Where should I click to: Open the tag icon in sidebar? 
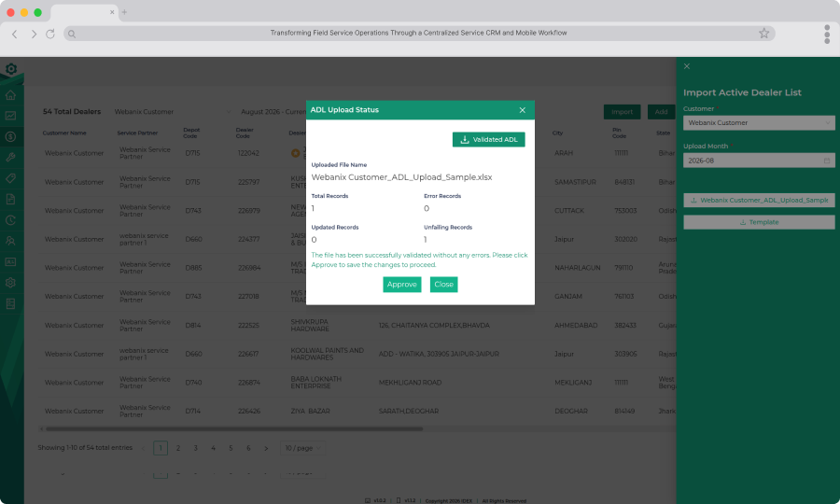click(x=10, y=178)
